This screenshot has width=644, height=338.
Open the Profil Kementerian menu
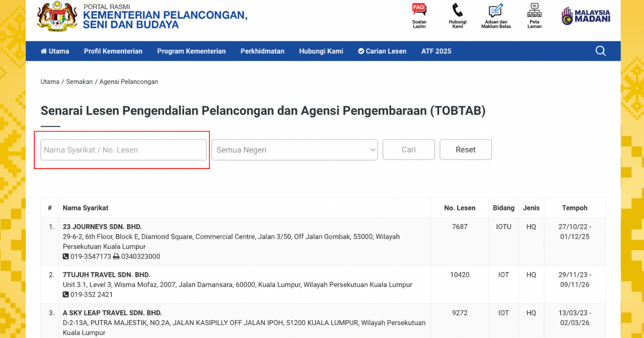click(x=113, y=52)
